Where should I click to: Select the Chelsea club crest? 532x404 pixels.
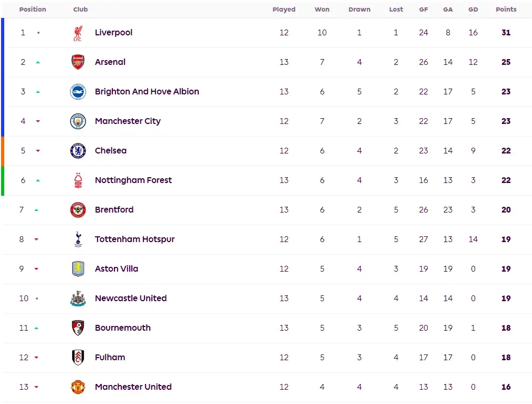pyautogui.click(x=78, y=151)
